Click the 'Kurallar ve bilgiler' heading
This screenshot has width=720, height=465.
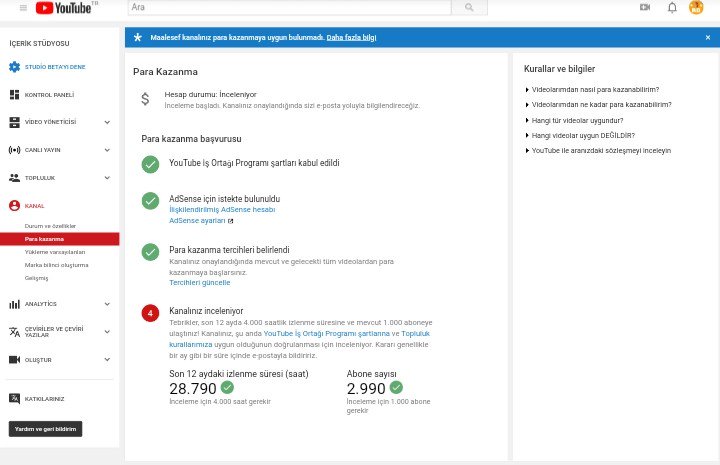click(x=559, y=69)
